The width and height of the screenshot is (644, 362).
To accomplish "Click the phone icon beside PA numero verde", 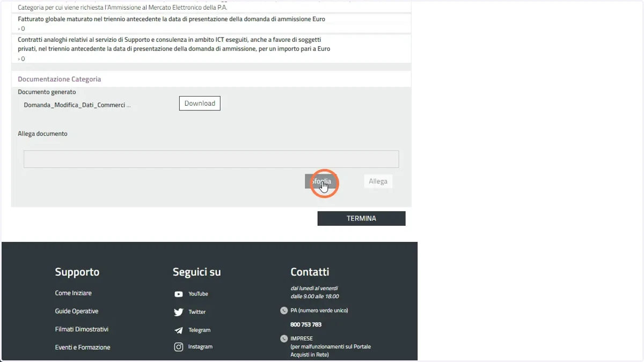I will click(x=284, y=311).
